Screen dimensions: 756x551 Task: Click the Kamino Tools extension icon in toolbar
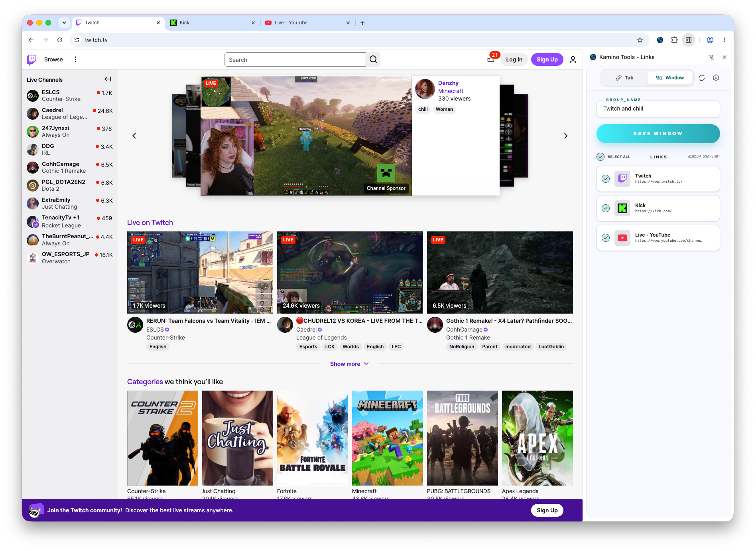[660, 40]
